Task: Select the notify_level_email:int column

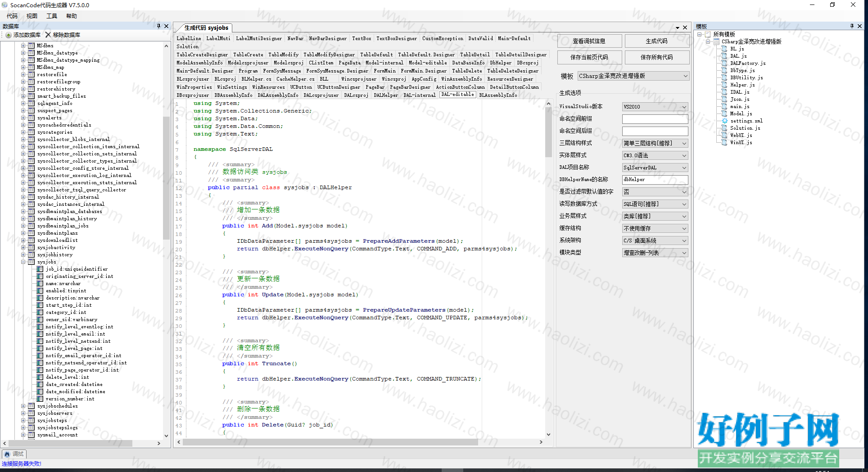Action: point(75,334)
